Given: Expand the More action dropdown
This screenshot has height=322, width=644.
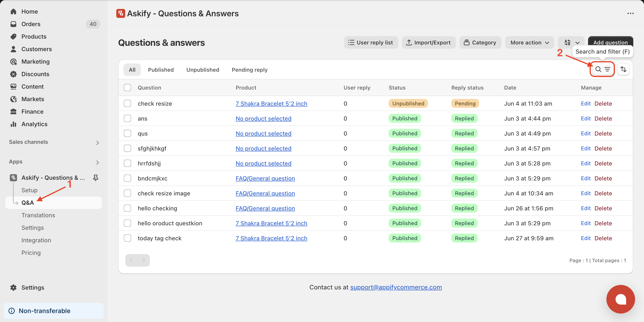Looking at the screenshot, I should click(x=529, y=42).
